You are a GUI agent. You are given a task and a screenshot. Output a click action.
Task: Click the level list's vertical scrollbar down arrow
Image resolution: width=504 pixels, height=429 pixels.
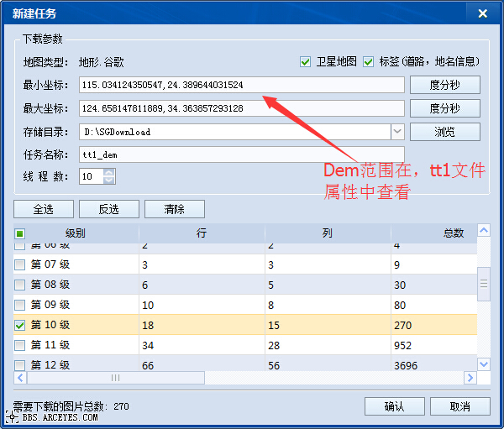pos(483,364)
